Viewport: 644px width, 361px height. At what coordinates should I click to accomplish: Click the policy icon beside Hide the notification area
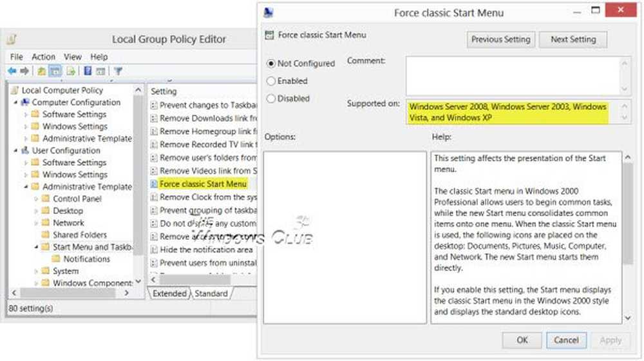[154, 250]
